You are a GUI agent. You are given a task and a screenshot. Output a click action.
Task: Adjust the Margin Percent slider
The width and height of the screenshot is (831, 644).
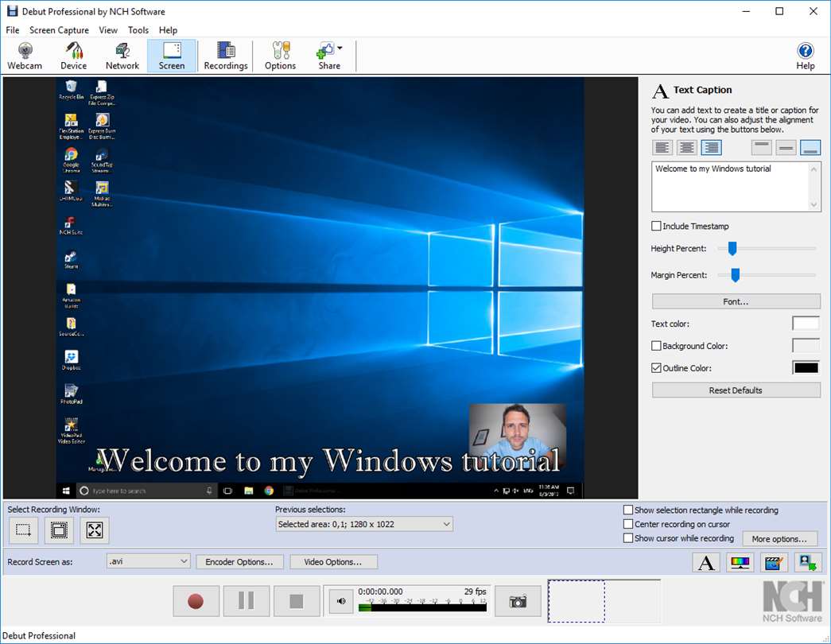735,274
